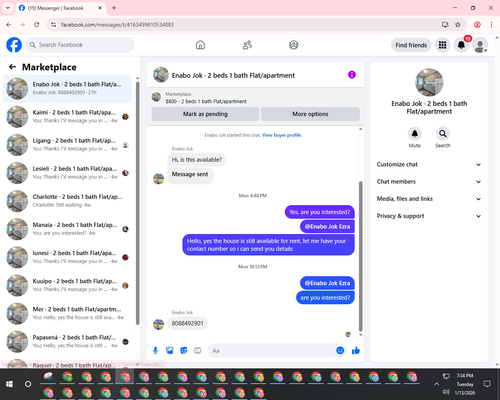
Task: Open Chrome's three-dot menu
Action: click(491, 24)
